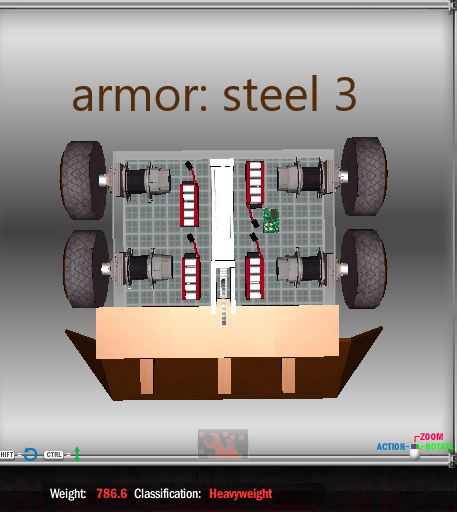
Task: Click the Heavyweight classification text
Action: click(241, 494)
